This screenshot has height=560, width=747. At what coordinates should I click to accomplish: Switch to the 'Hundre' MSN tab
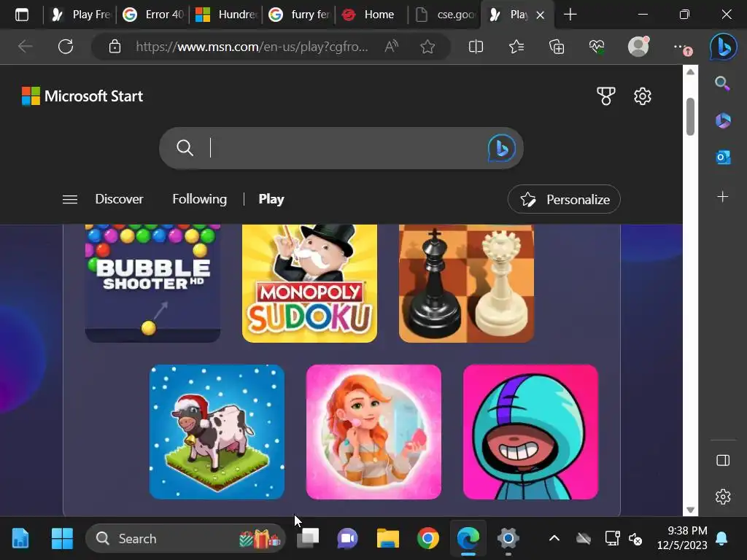[226, 15]
